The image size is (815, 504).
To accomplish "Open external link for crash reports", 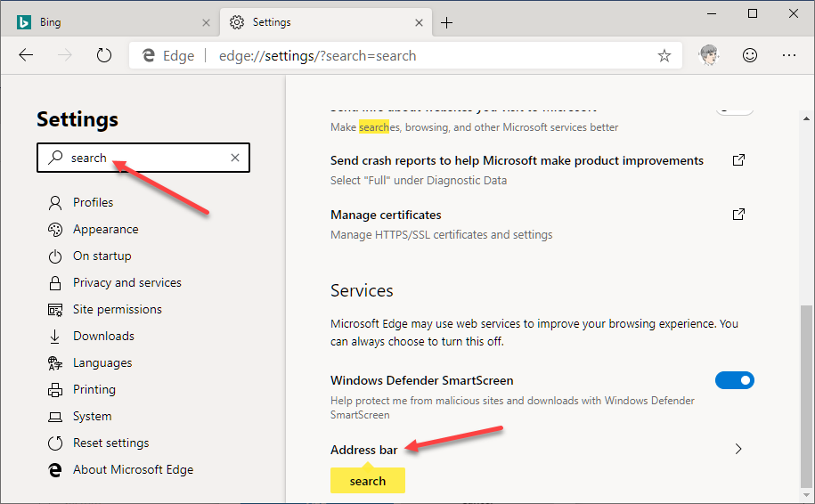I will [x=738, y=160].
